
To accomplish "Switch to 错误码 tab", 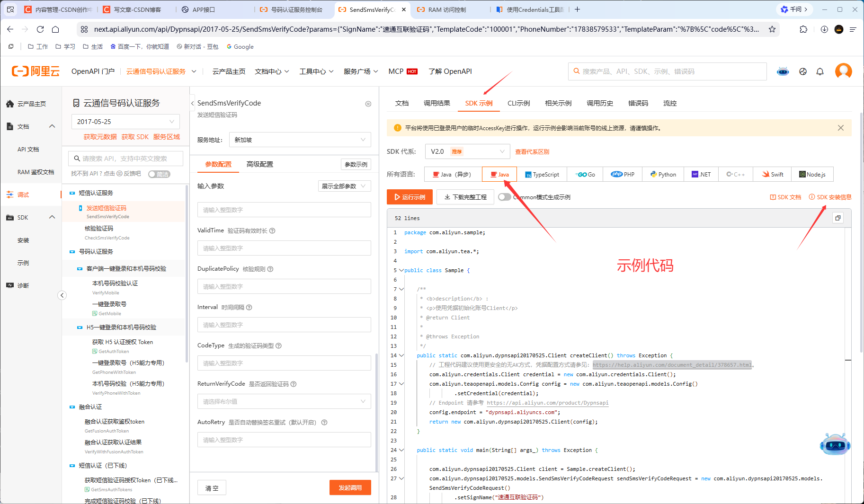I will 638,103.
